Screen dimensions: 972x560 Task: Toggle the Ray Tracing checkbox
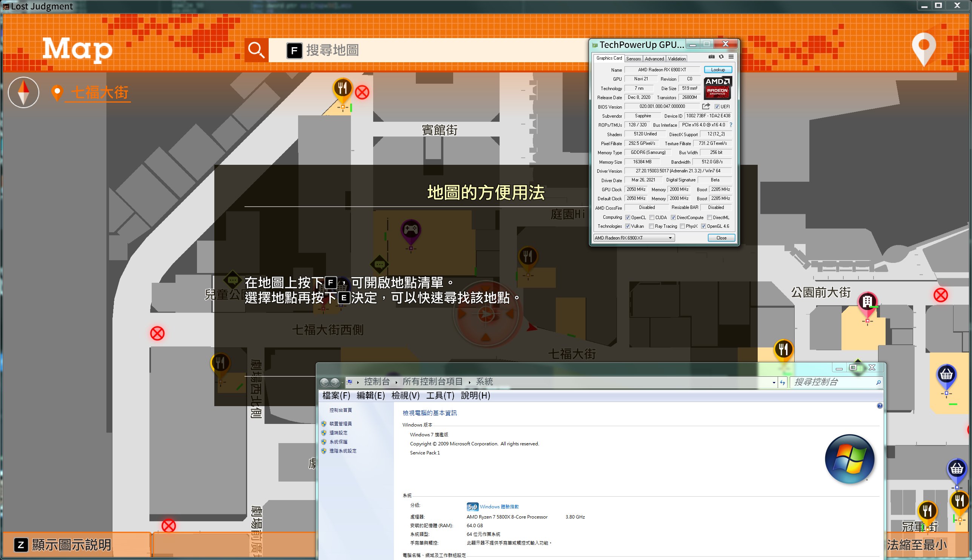[x=652, y=227]
